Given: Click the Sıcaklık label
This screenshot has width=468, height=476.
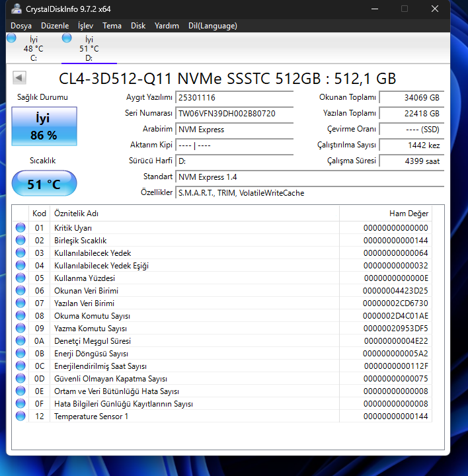Looking at the screenshot, I should point(42,161).
